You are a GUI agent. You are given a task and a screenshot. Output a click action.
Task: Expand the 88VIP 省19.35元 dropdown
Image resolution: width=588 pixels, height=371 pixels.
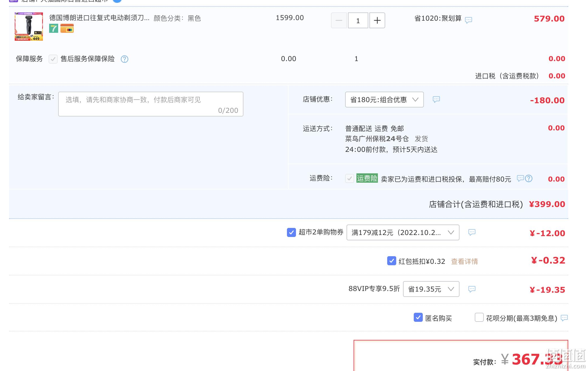coord(431,289)
